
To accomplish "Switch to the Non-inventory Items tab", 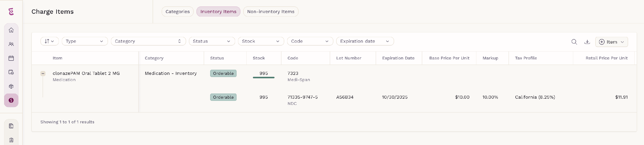I will (271, 12).
